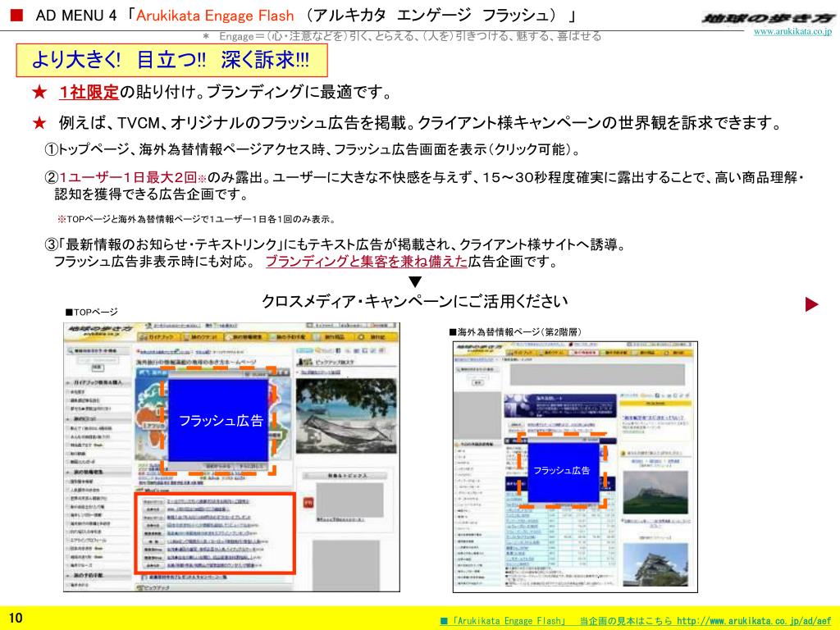Click blue フラッシュ広告 box in 海外為替情報 screenshot
The image size is (840, 630).
563,470
